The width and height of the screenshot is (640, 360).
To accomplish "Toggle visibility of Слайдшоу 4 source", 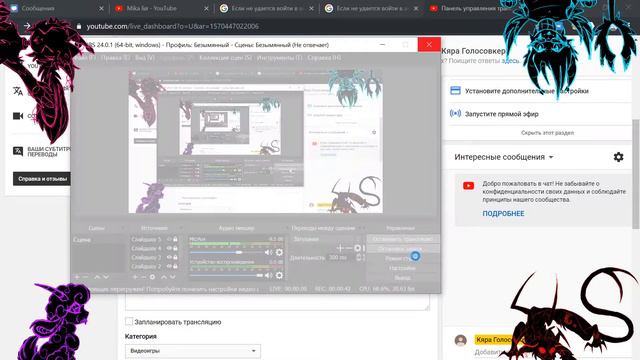I will (169, 248).
